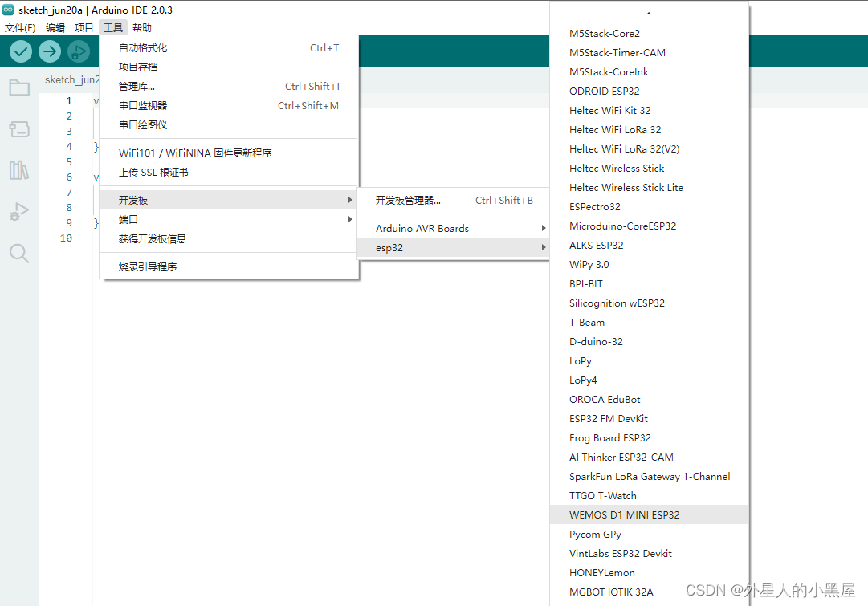This screenshot has width=868, height=606.
Task: Select board LoPy4
Action: coord(650,380)
